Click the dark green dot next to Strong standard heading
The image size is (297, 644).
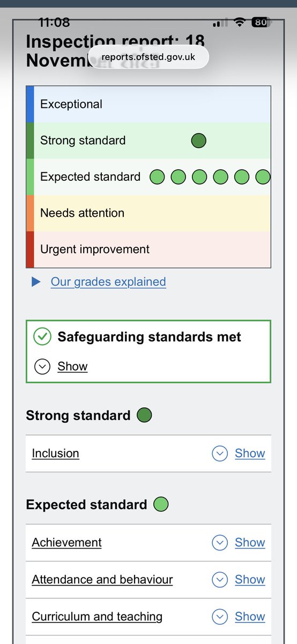coord(144,415)
